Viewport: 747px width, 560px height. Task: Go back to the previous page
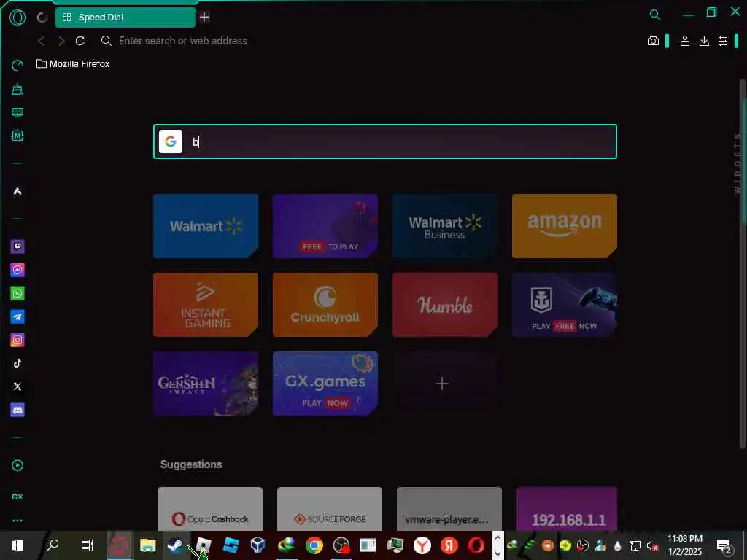point(42,41)
